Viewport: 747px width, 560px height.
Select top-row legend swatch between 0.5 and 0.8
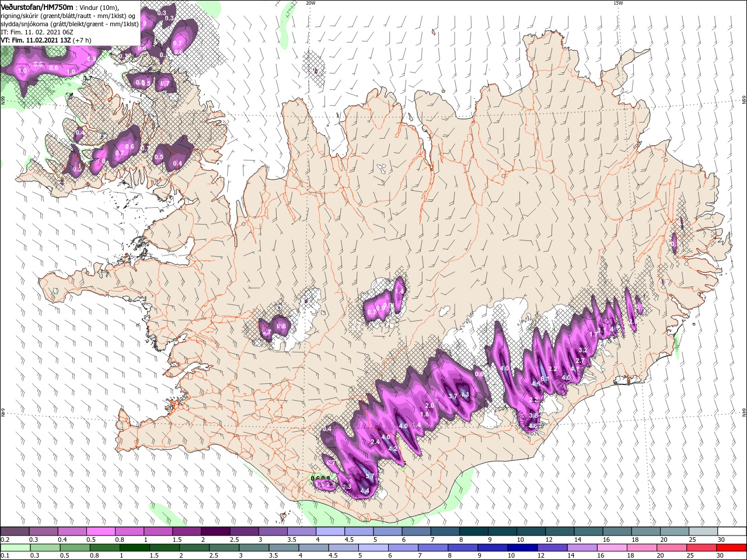pos(100,531)
